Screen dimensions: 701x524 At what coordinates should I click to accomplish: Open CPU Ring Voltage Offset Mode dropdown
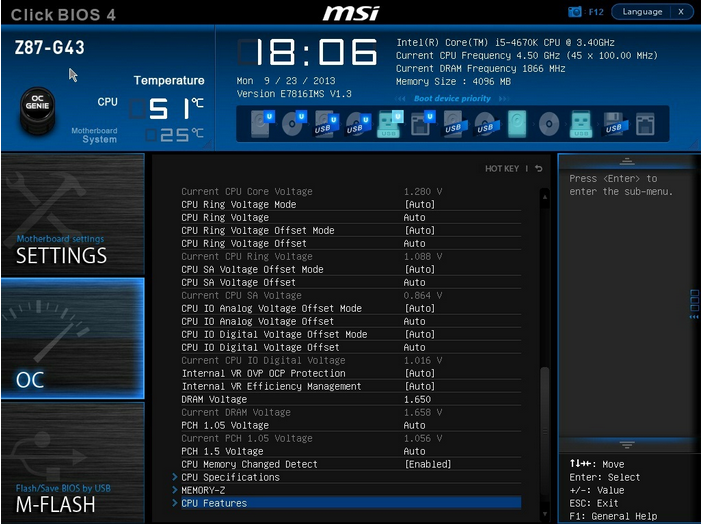(x=419, y=230)
